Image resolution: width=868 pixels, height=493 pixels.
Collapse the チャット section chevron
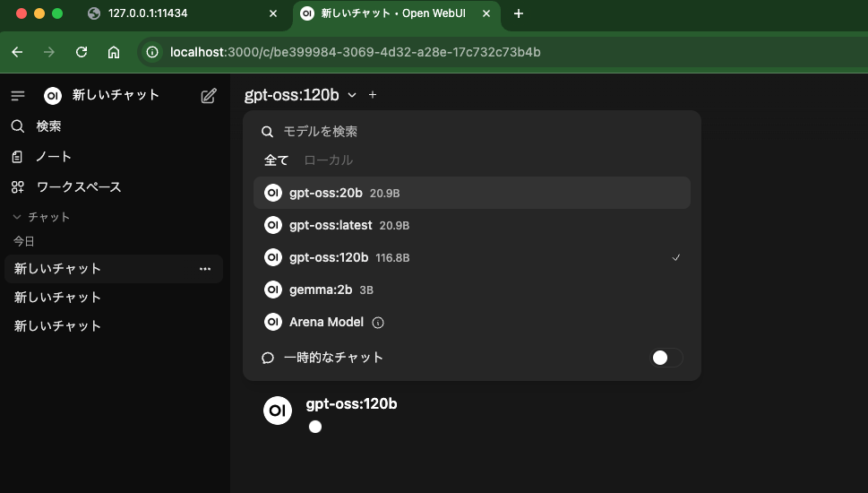click(x=17, y=217)
